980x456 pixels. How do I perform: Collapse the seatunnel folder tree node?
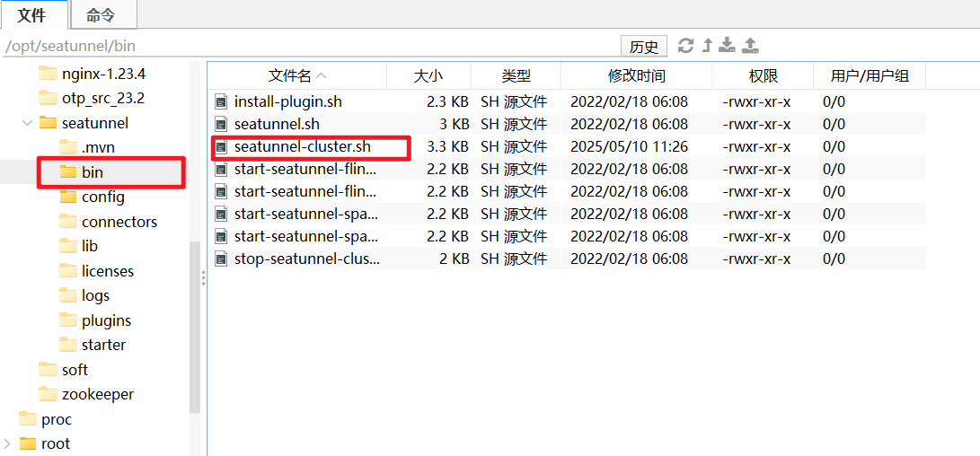pyautogui.click(x=28, y=122)
